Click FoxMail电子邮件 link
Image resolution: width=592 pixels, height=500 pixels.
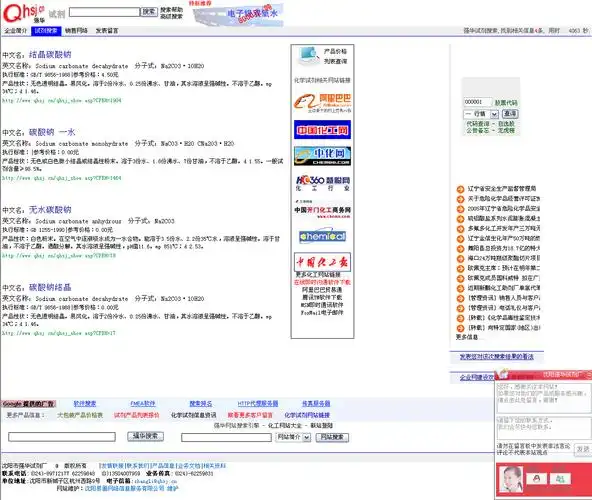tap(322, 313)
